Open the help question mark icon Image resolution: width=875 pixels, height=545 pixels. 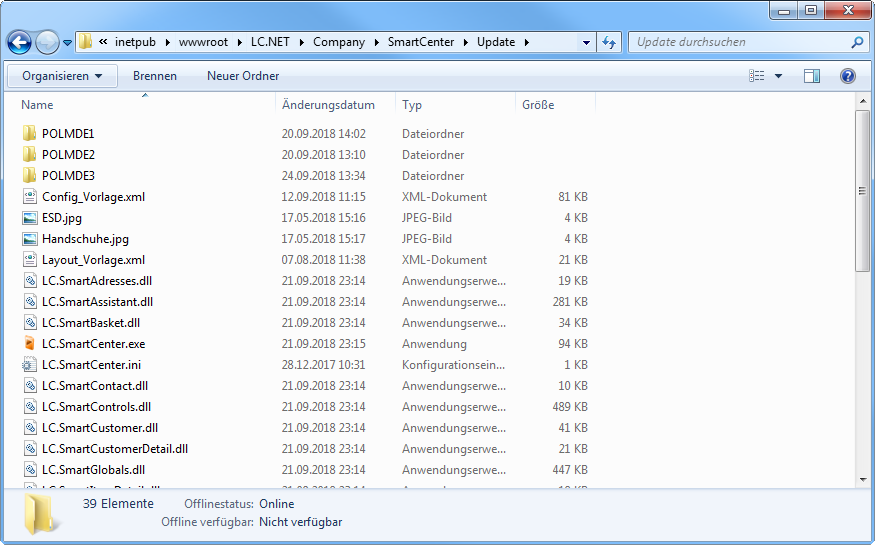(x=847, y=76)
